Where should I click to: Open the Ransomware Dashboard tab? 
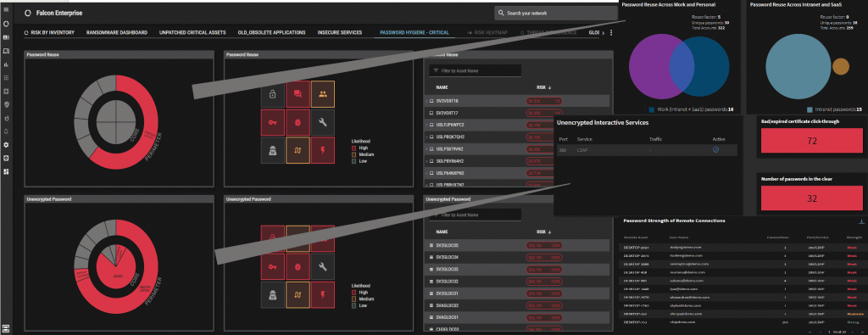click(117, 33)
